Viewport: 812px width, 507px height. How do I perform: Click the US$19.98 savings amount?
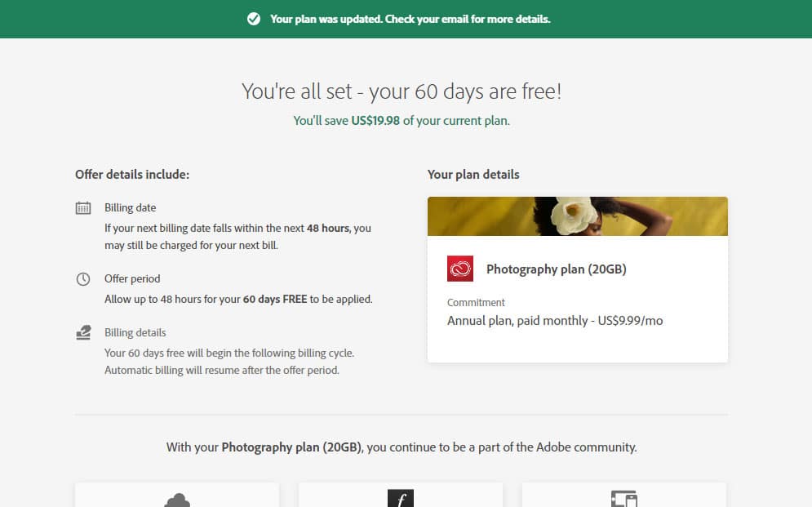coord(375,121)
